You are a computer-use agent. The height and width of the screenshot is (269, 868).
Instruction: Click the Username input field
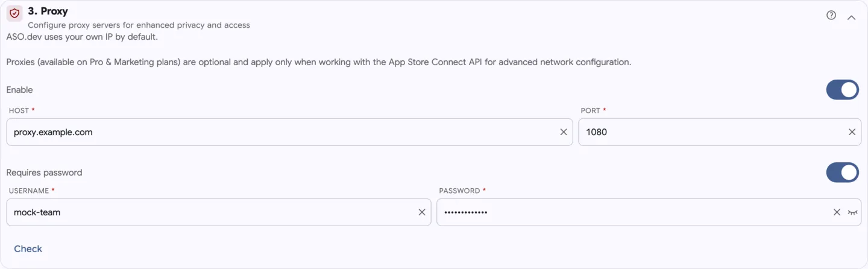click(x=218, y=212)
